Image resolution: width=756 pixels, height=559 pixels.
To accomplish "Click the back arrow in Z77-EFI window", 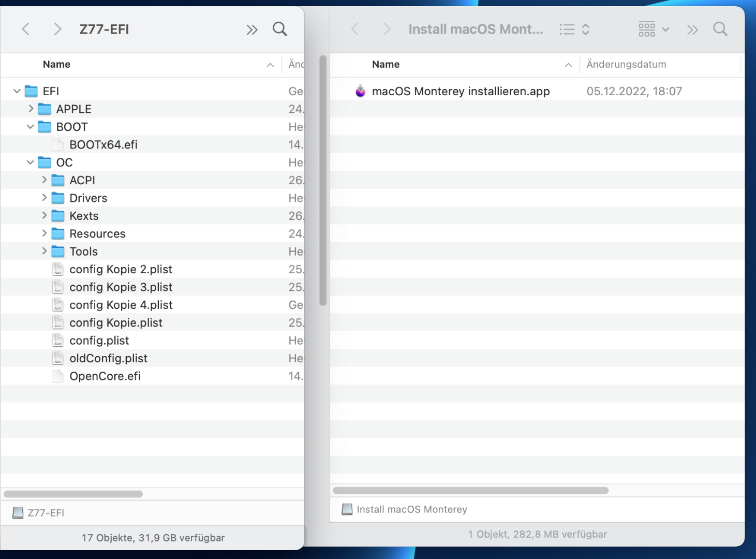I will click(26, 29).
